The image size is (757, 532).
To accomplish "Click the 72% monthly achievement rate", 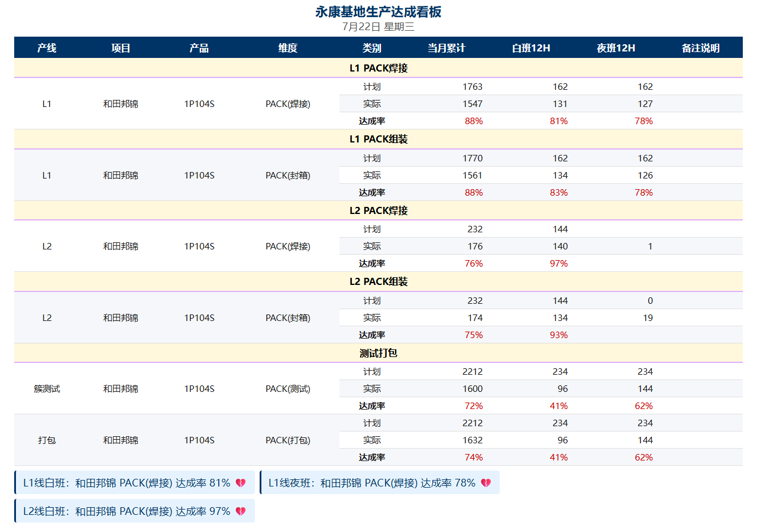I will 474,406.
